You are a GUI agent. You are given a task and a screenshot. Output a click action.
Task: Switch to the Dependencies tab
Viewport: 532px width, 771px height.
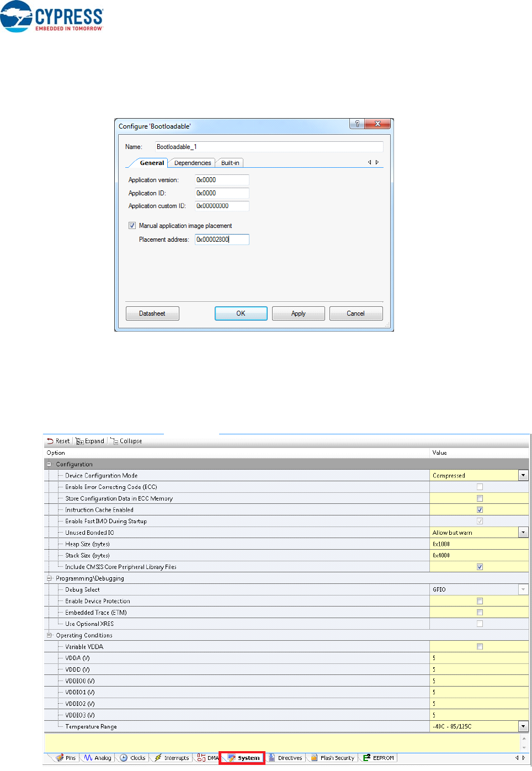(193, 163)
